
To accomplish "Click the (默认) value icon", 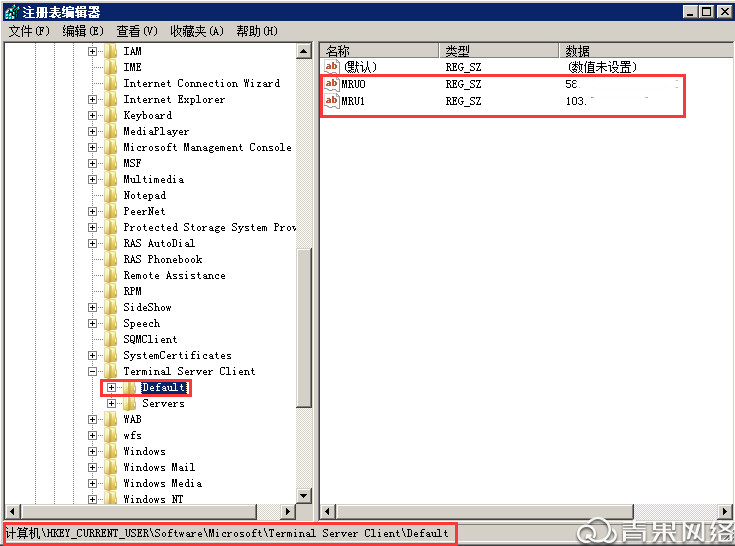I will [331, 67].
